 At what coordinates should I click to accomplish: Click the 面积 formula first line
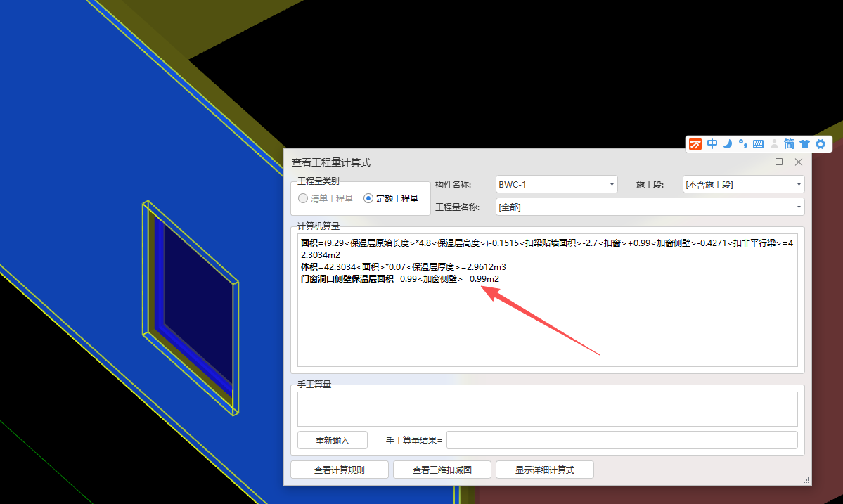click(x=547, y=243)
